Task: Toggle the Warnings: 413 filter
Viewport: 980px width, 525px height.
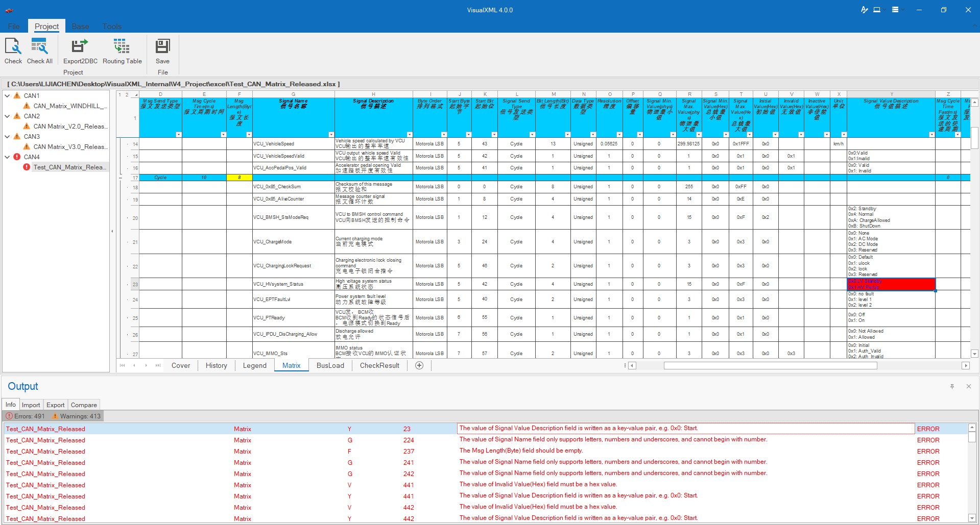Action: click(77, 416)
